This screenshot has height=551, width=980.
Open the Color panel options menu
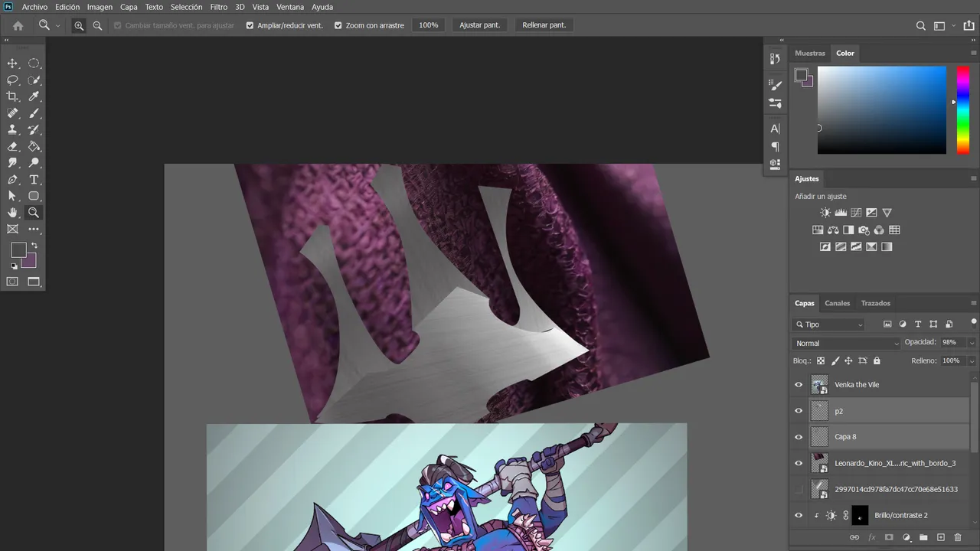point(973,53)
